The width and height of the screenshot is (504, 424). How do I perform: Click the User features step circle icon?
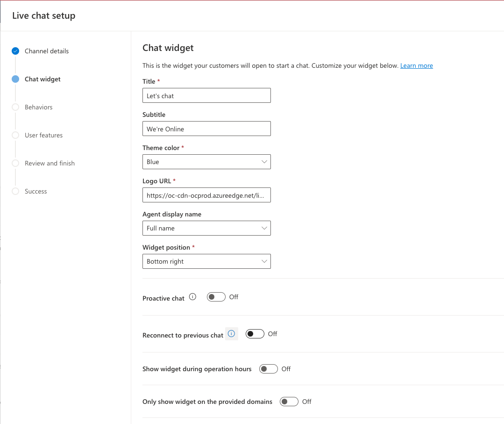15,135
